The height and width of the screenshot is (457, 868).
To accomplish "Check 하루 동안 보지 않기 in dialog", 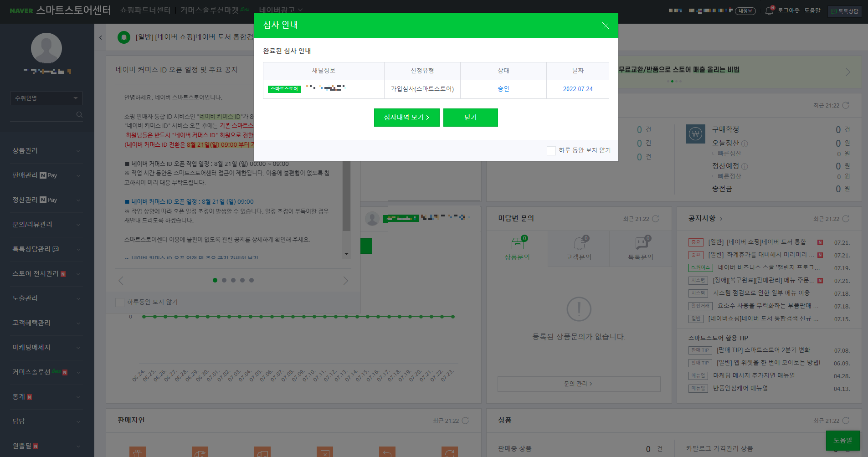I will [x=551, y=150].
